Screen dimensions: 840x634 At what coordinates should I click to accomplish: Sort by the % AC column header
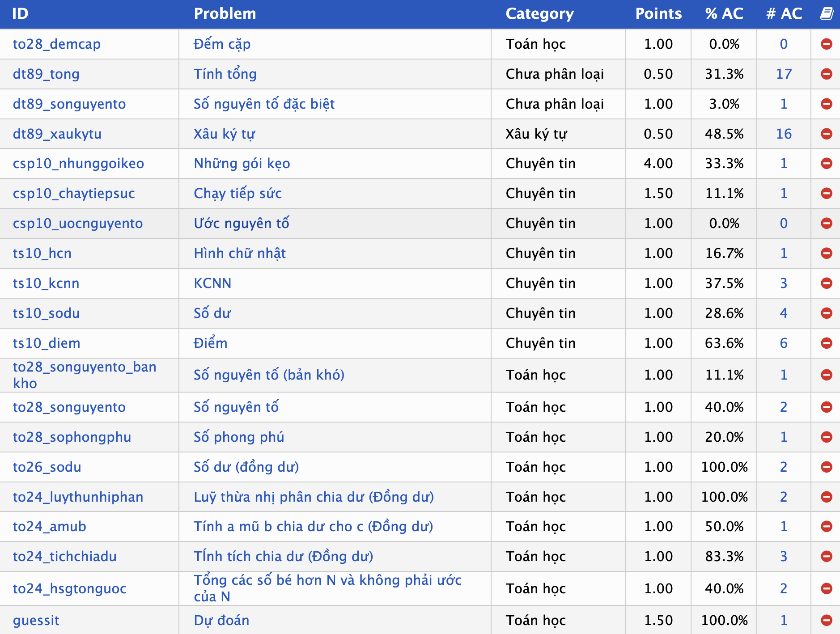tap(724, 14)
